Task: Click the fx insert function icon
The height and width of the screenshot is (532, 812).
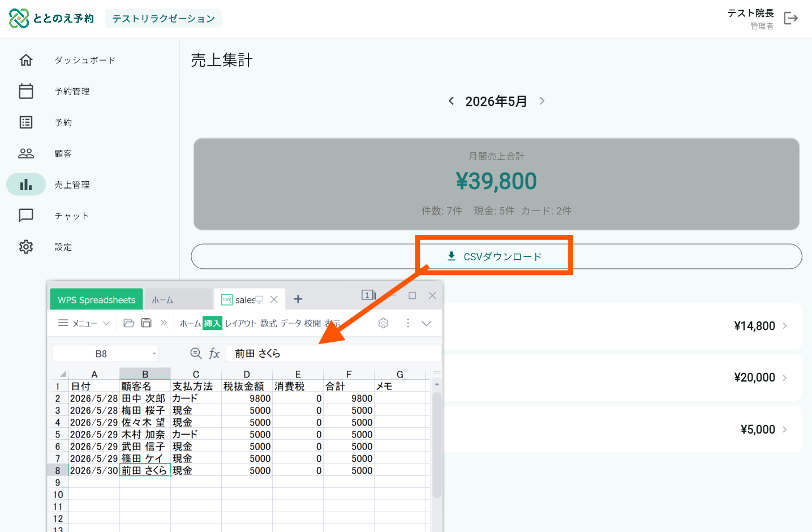Action: 214,354
